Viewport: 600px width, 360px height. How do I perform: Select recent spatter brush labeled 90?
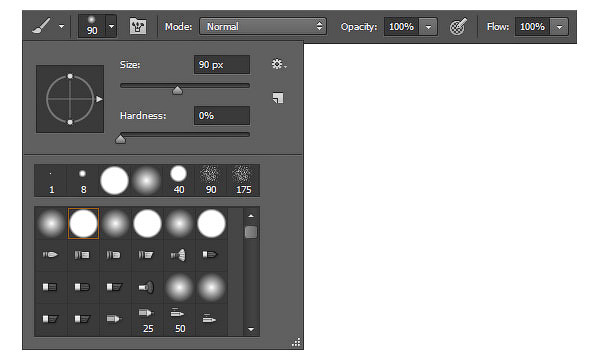point(210,181)
